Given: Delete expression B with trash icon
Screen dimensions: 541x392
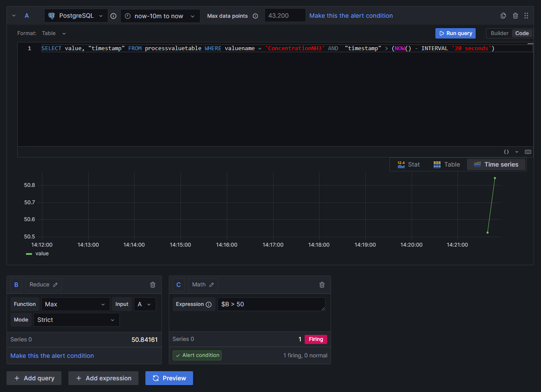Looking at the screenshot, I should (x=153, y=285).
